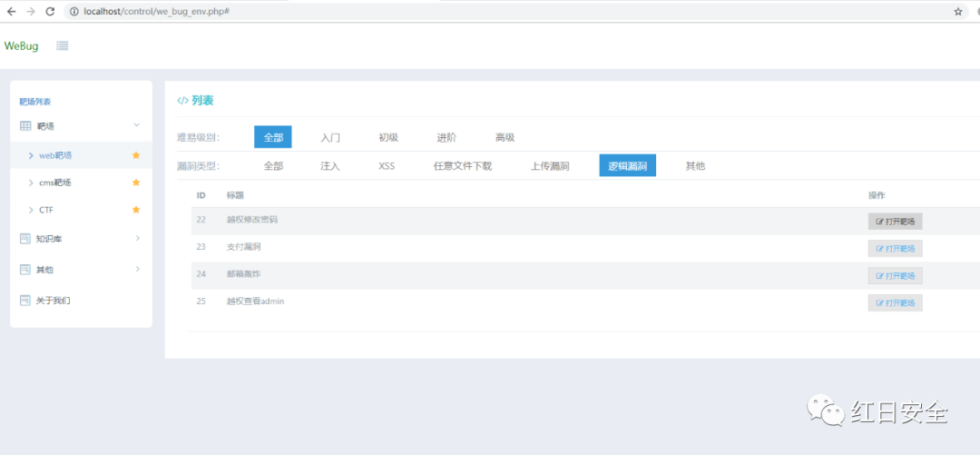
Task: Open target for 支付漏洞 row
Action: pos(895,249)
